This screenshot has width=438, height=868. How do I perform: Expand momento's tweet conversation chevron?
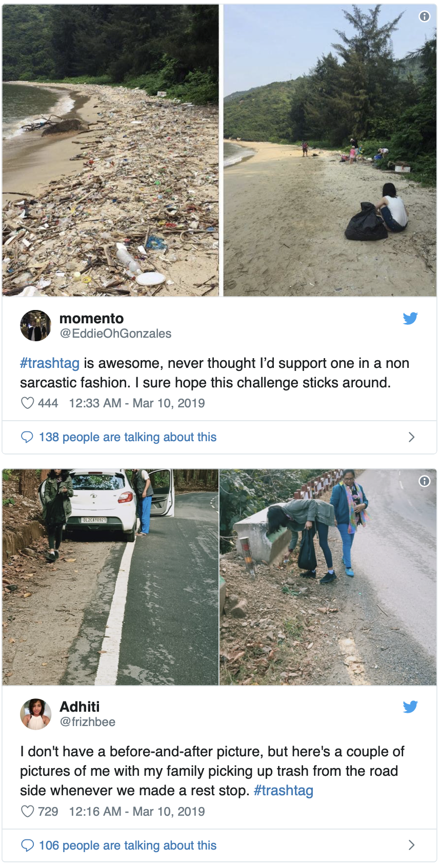click(x=411, y=437)
